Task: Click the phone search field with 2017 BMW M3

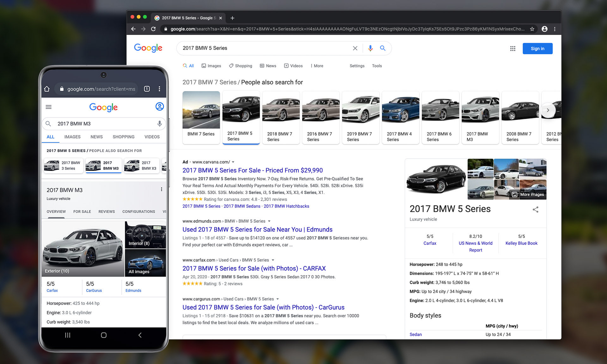Action: 104,124
